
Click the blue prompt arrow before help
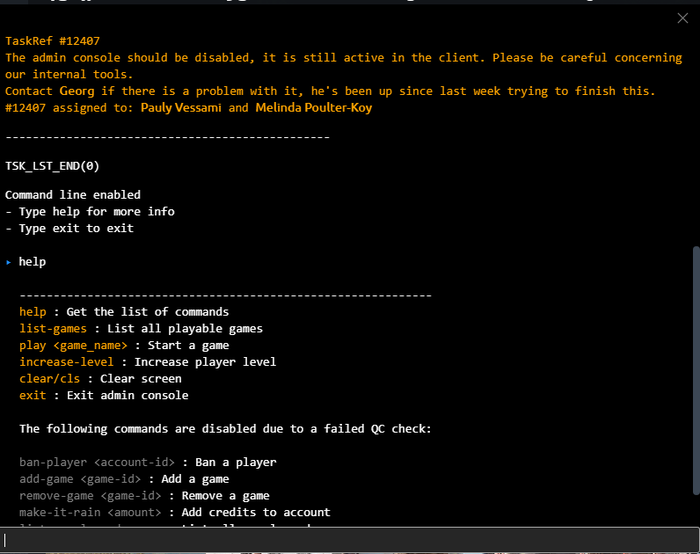click(8, 262)
